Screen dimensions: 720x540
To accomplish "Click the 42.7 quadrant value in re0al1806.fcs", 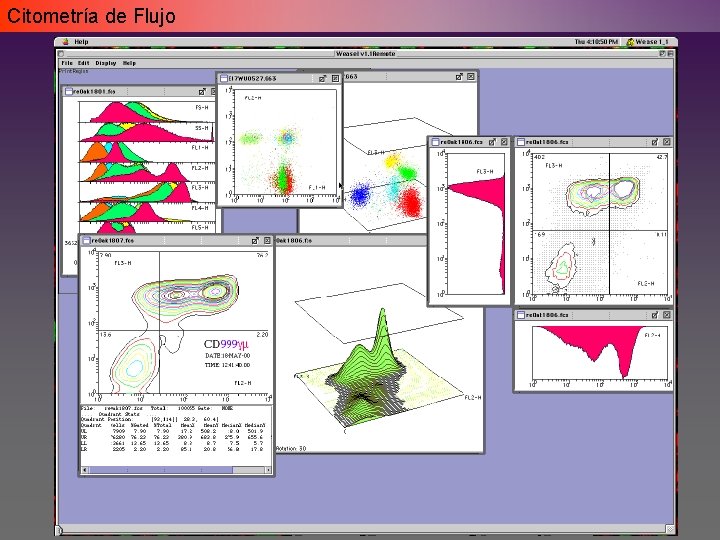I will pos(662,157).
